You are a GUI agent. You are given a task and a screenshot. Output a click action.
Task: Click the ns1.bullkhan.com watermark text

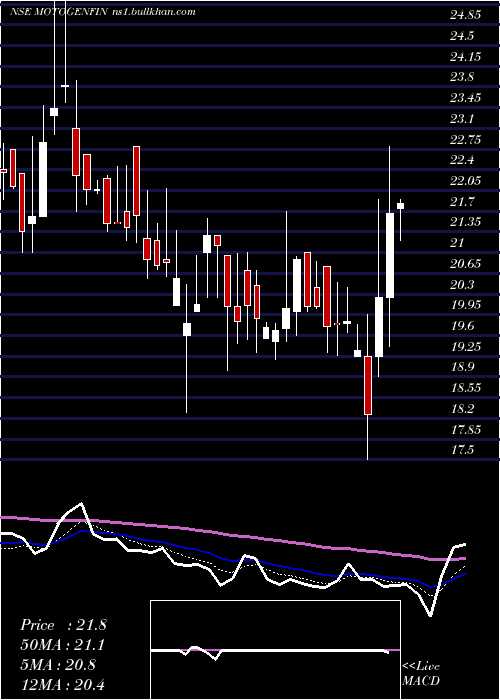(x=153, y=12)
